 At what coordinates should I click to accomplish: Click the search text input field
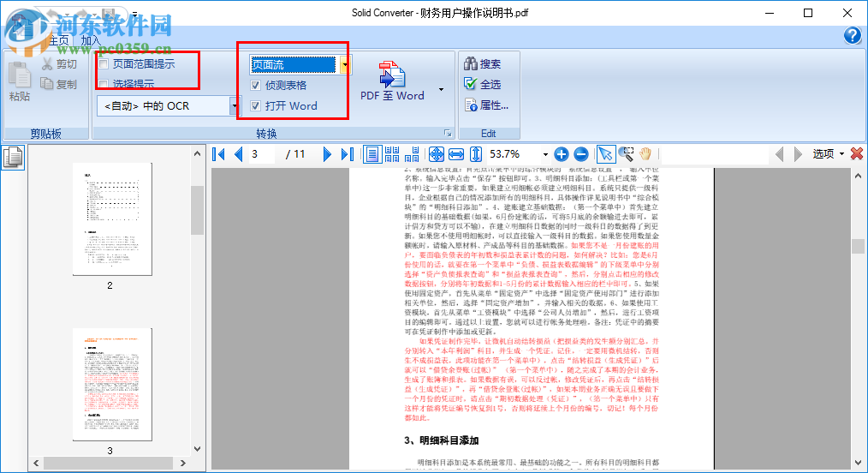coord(714,154)
